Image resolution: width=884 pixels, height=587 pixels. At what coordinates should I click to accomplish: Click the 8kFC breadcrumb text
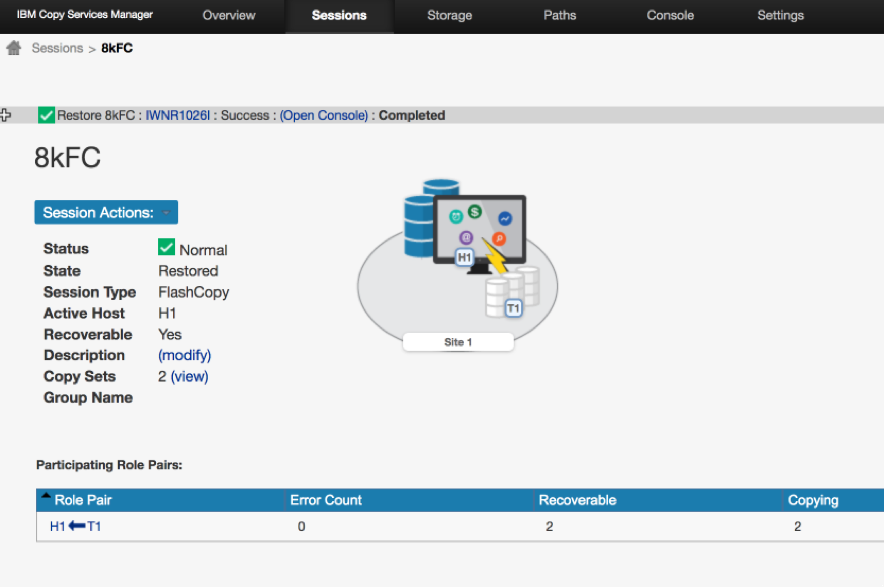click(117, 48)
